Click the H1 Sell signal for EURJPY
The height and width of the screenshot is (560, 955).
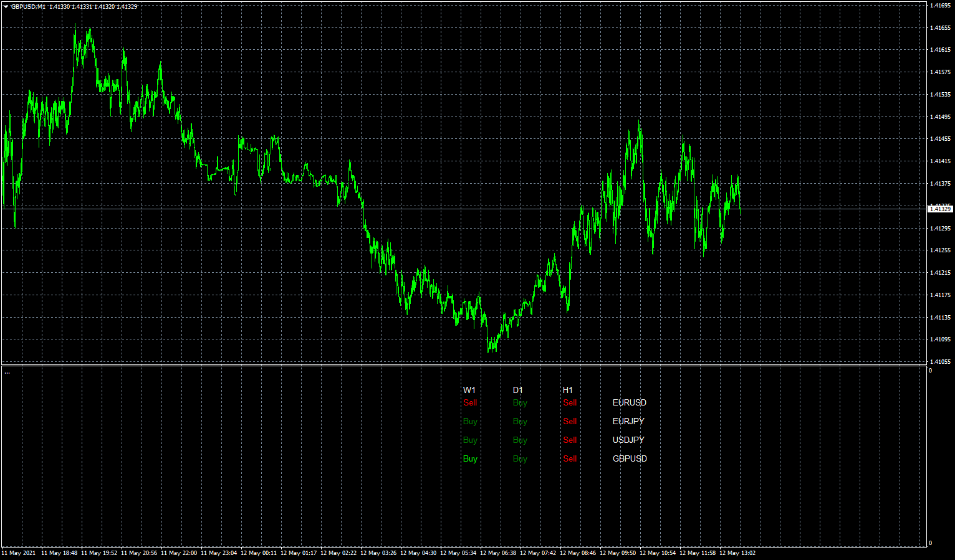pos(570,421)
